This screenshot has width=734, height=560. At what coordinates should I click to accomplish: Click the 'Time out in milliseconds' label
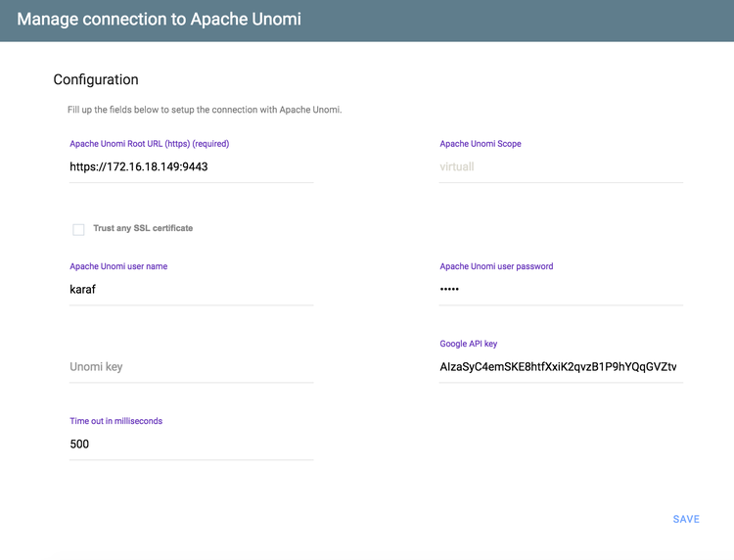point(116,421)
